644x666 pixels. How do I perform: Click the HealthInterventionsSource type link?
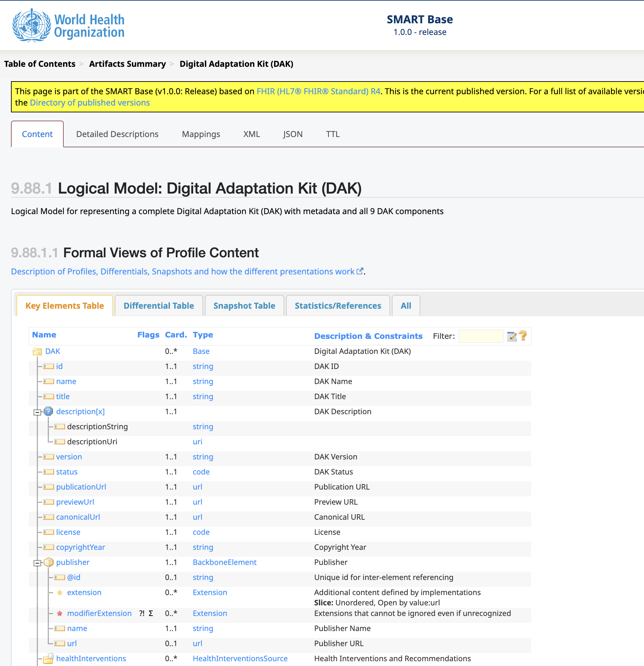240,658
